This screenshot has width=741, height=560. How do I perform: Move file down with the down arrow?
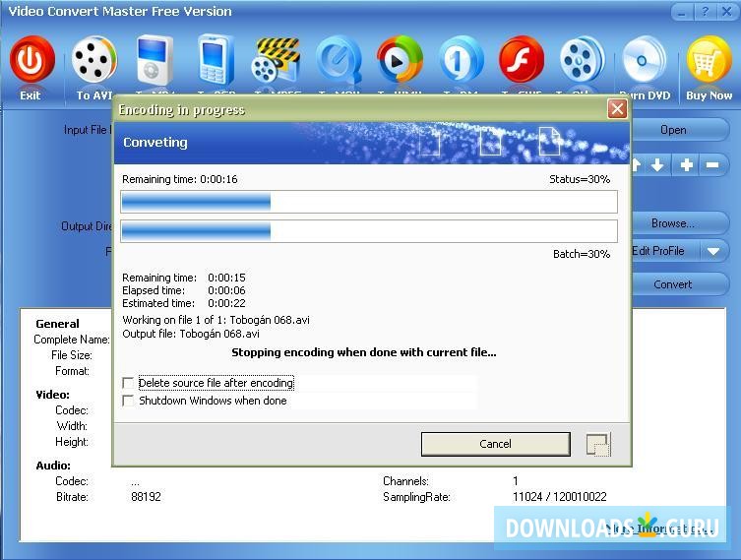pos(657,165)
